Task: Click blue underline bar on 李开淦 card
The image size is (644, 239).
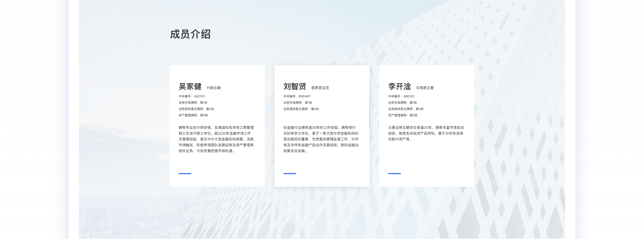Action: point(394,173)
